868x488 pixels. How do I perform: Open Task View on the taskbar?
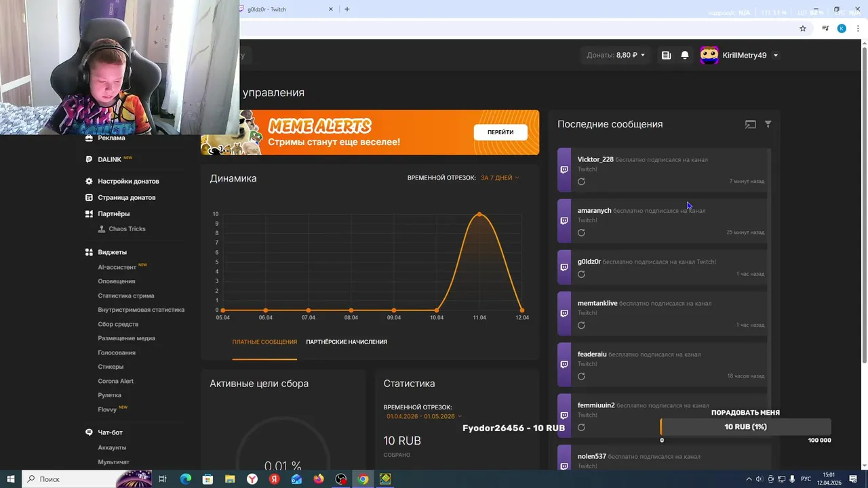[x=163, y=479]
